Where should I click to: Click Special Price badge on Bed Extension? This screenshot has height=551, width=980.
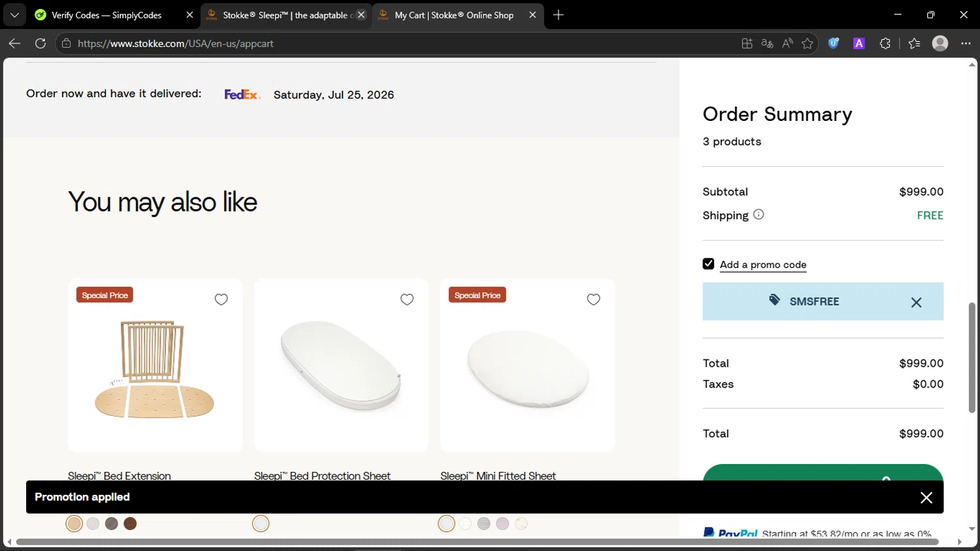(105, 295)
